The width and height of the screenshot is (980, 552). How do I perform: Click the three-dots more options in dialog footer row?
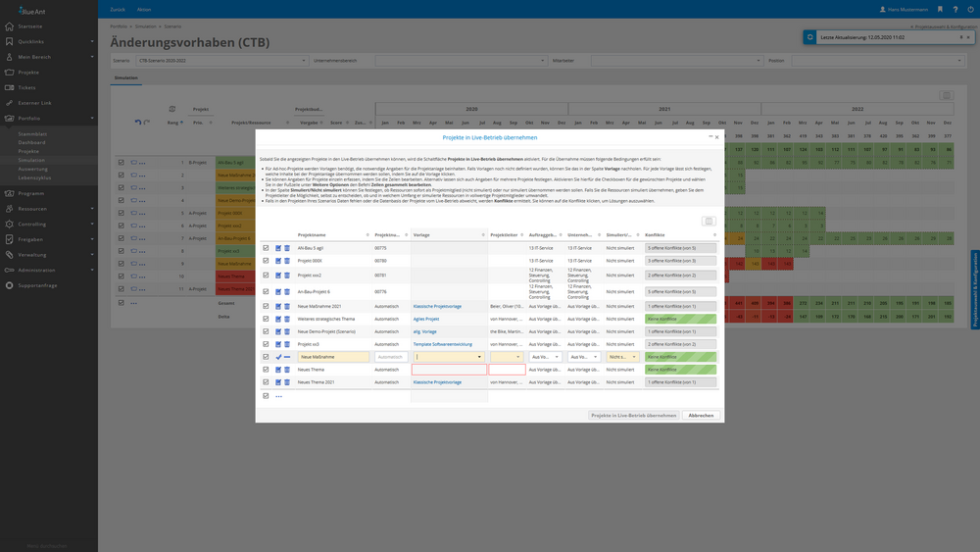click(278, 396)
